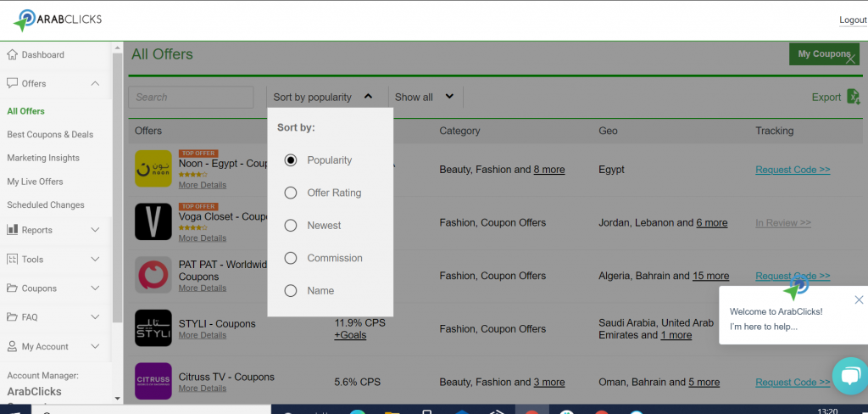The height and width of the screenshot is (414, 868).
Task: Click the Citruss TV logo
Action: (x=153, y=381)
